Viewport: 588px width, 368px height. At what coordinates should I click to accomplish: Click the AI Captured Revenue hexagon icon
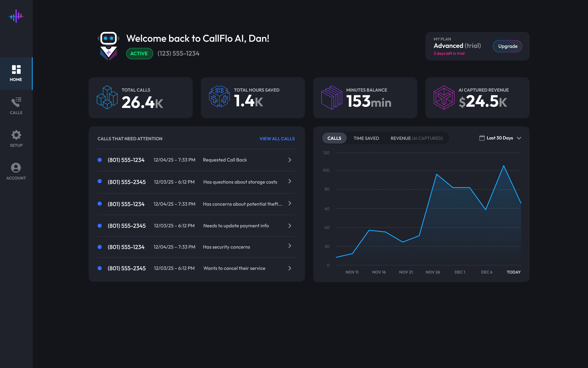[444, 97]
